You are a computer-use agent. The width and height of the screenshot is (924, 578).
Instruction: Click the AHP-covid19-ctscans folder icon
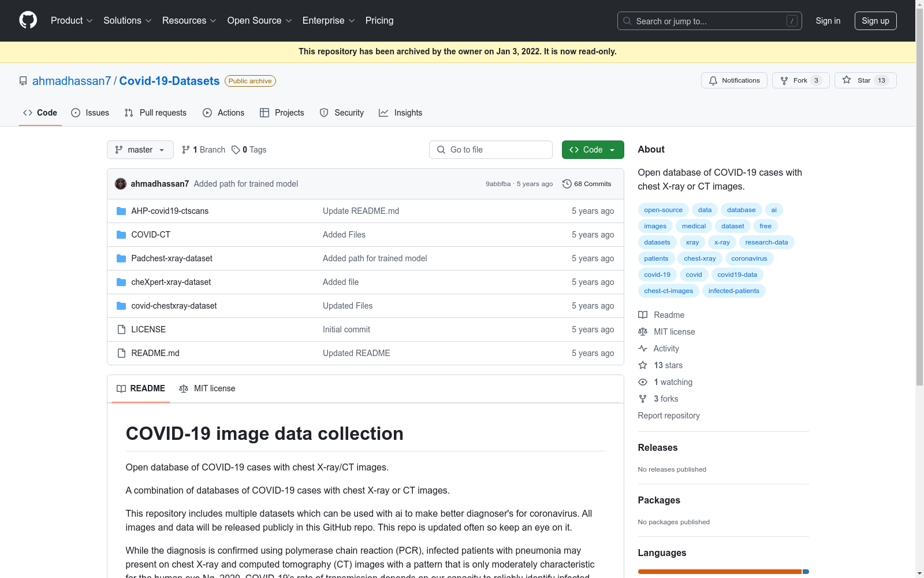(121, 211)
